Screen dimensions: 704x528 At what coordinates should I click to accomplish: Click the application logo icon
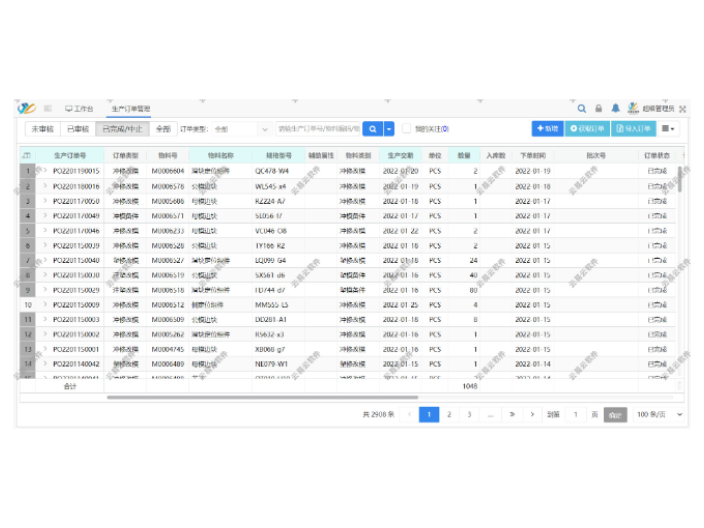pos(26,108)
